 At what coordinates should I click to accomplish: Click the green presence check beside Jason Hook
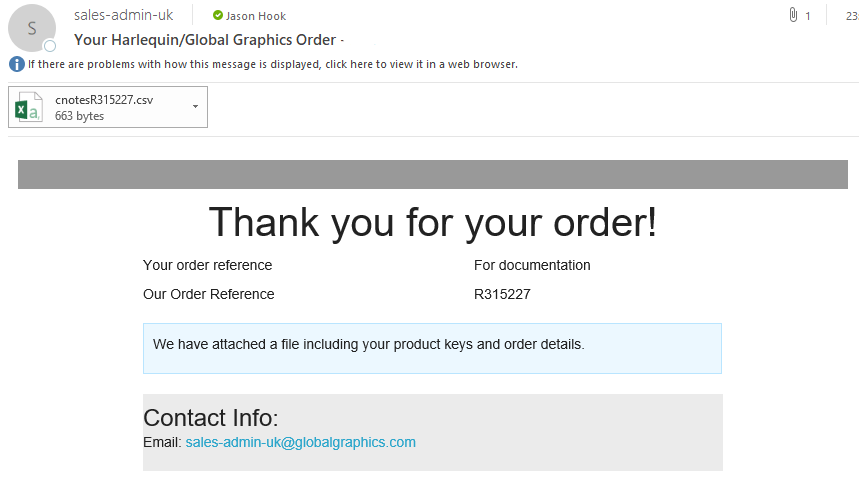click(217, 15)
